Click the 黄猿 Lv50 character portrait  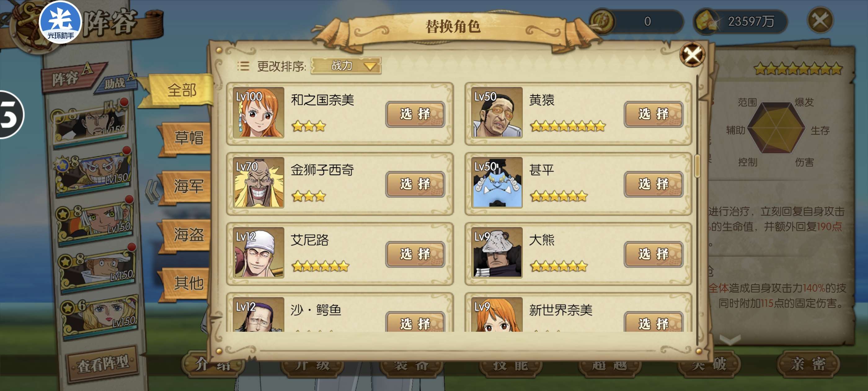(496, 112)
